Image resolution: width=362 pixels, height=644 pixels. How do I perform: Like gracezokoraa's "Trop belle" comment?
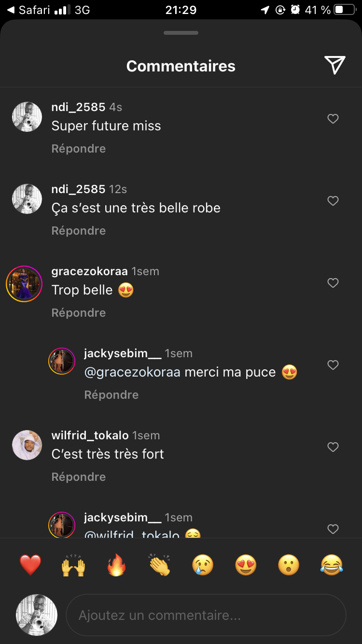click(x=333, y=283)
